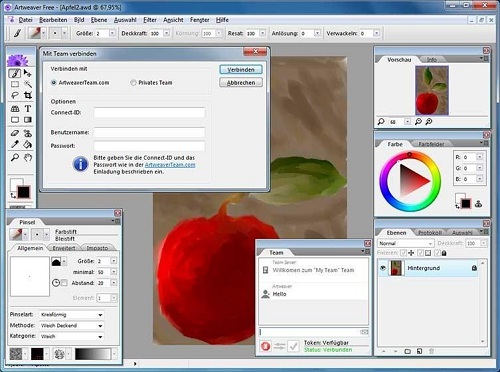
Task: Select the Zoom magnifier tool
Action: [x=15, y=157]
